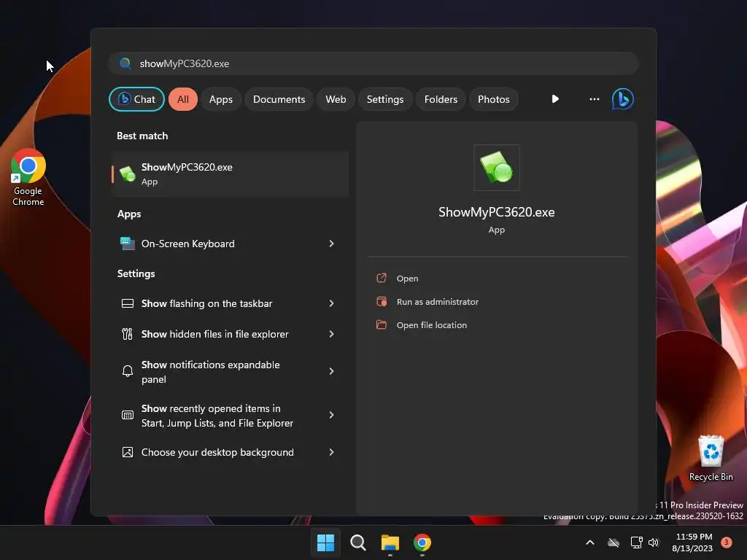Expand Show flashing on the taskbar chevron
Viewport: 747px width, 560px height.
pos(332,303)
